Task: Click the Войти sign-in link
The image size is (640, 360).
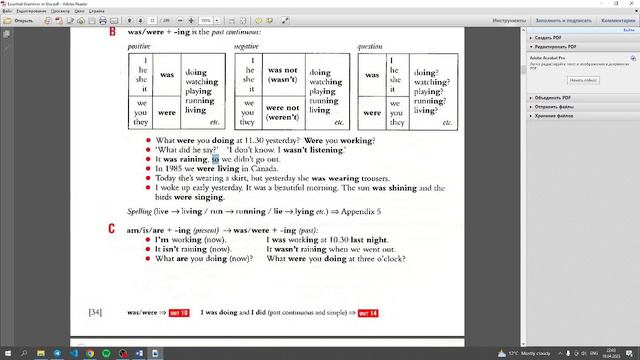Action: [629, 30]
